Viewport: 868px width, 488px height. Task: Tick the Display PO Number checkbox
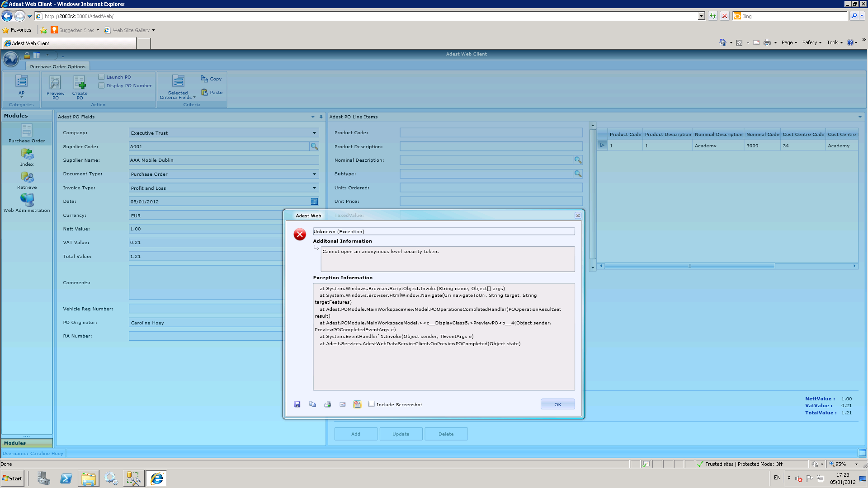pos(102,85)
